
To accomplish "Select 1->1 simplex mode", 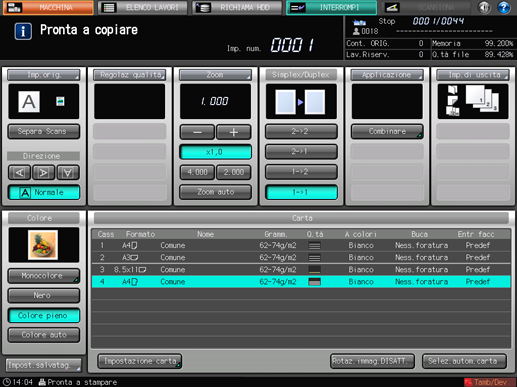I will (x=301, y=192).
